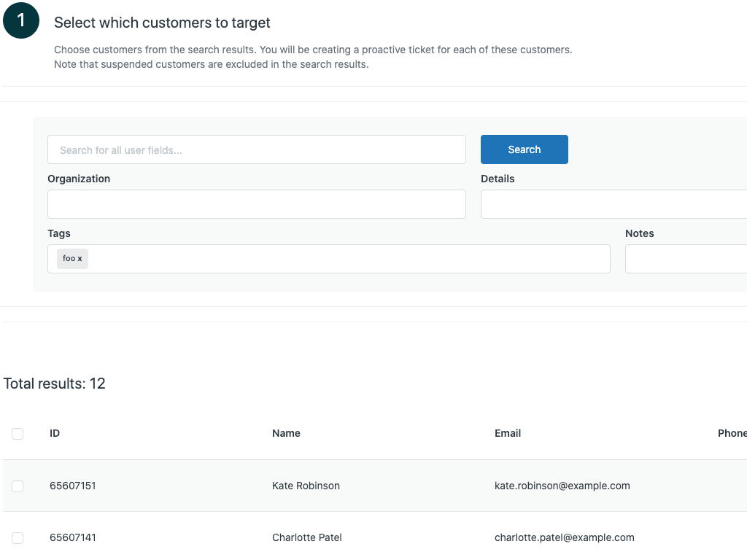Click the Details input field
This screenshot has height=560, width=747.
(613, 204)
